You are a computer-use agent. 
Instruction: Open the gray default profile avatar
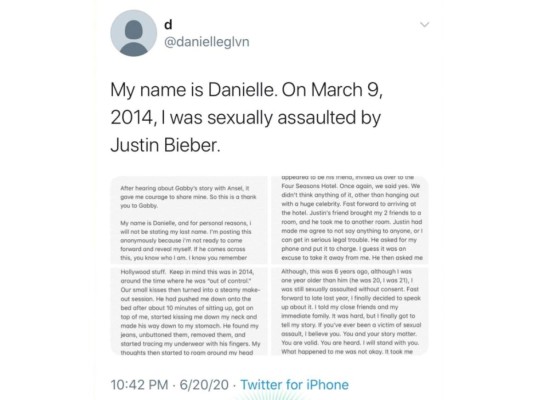(x=134, y=33)
